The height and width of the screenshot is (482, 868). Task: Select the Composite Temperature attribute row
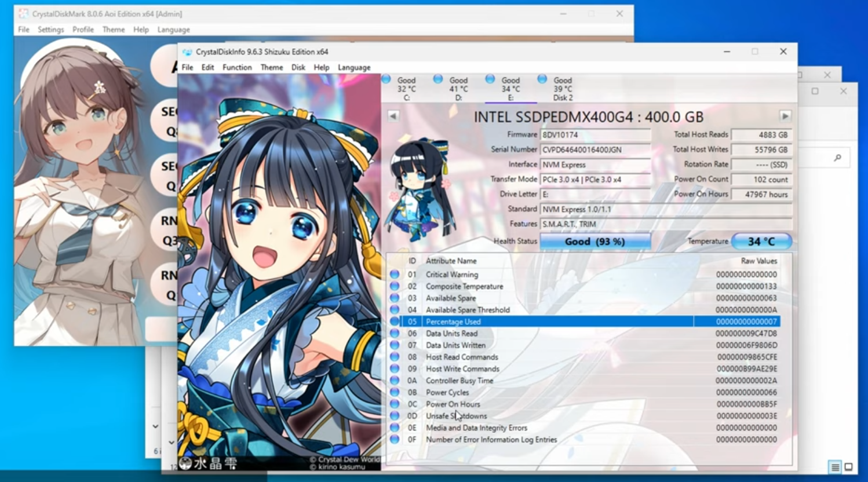point(583,286)
